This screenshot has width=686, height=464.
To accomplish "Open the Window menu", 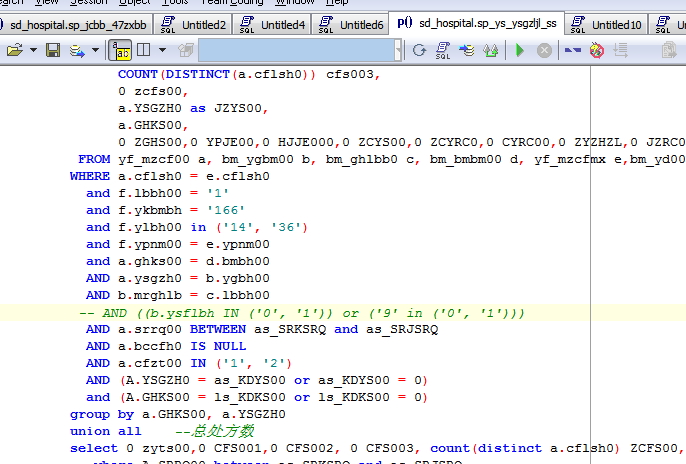I will pos(294,2).
